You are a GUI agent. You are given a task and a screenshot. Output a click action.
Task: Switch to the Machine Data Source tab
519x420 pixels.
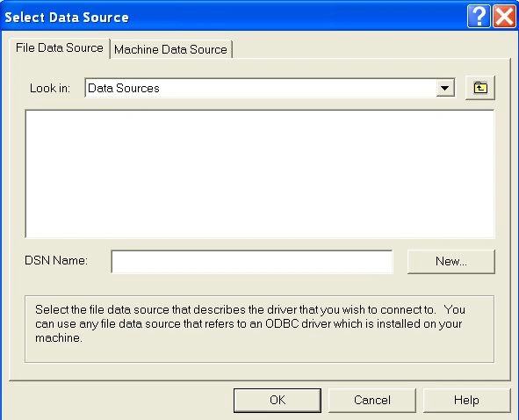[x=170, y=49]
